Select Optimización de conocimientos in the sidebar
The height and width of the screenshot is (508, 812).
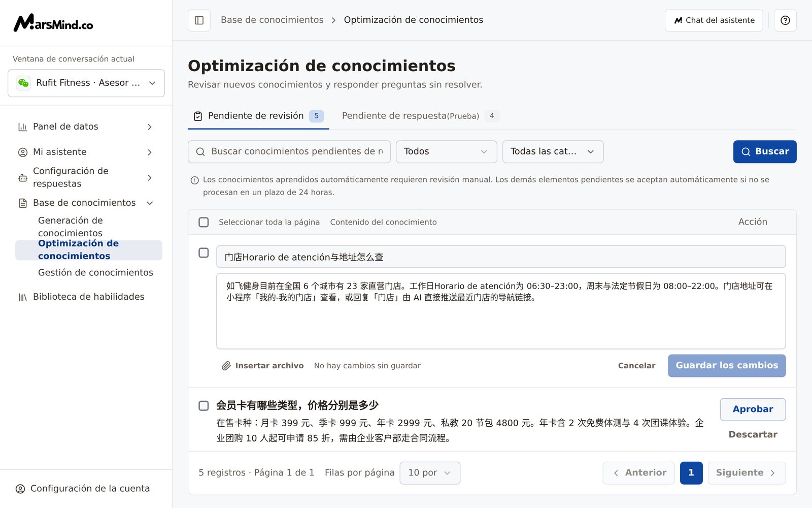[x=89, y=250]
